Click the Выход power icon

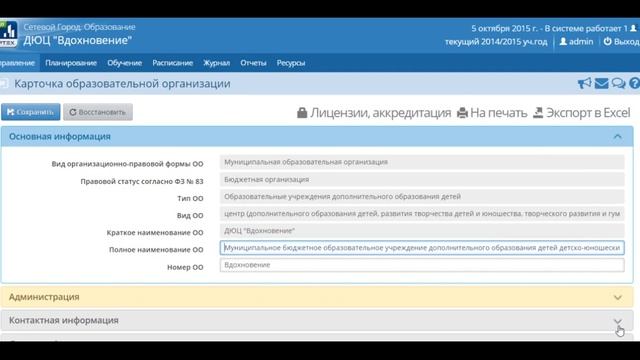tap(607, 41)
